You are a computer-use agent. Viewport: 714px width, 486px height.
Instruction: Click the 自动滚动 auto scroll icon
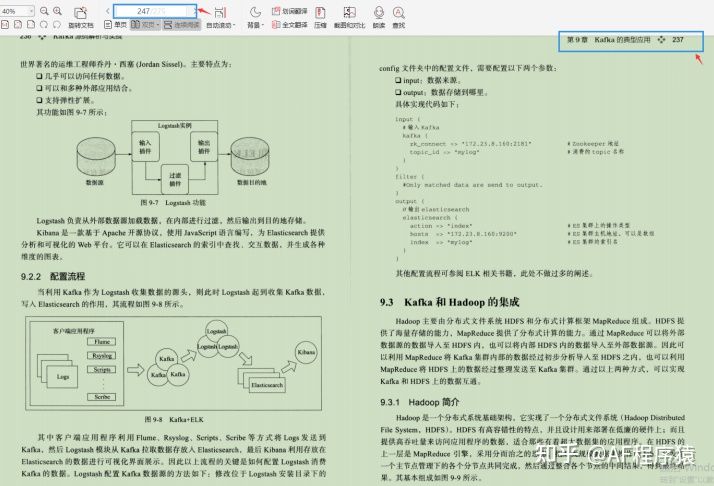(220, 13)
